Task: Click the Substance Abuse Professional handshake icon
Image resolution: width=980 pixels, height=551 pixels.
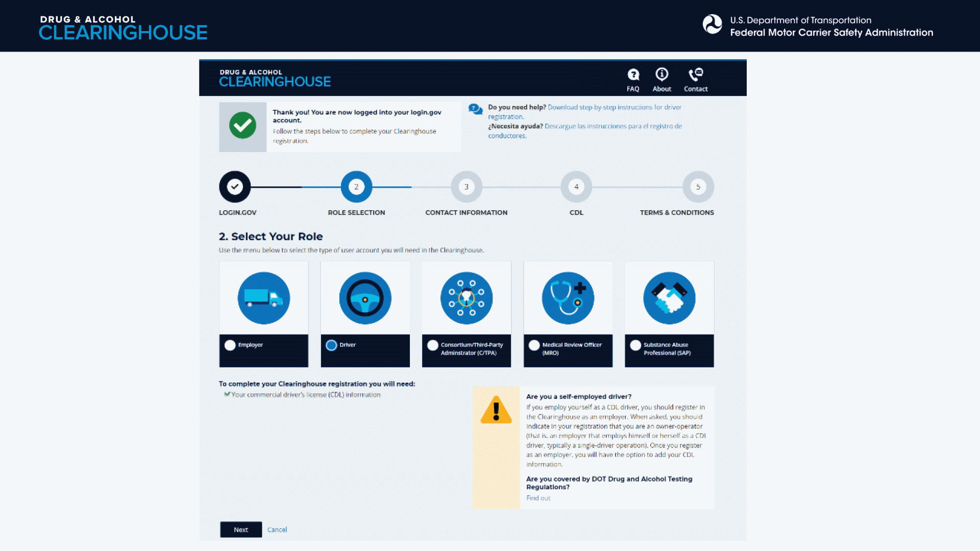Action: [x=669, y=298]
